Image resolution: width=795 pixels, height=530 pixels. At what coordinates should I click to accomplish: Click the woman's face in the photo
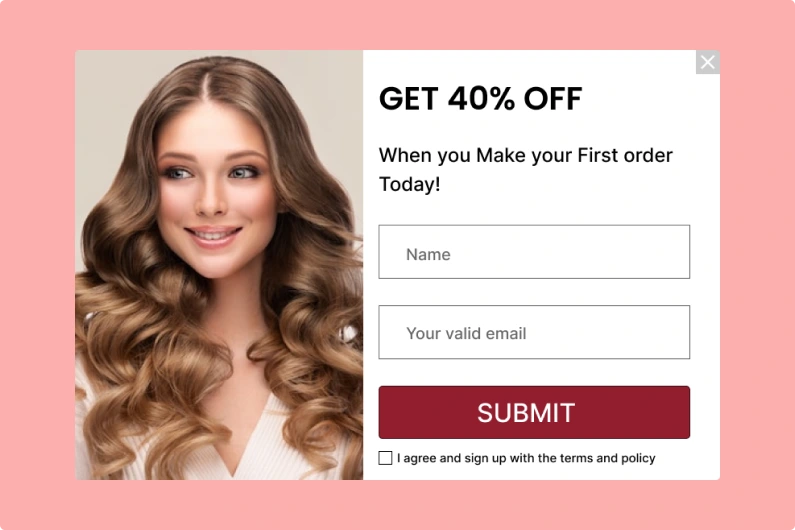point(215,193)
